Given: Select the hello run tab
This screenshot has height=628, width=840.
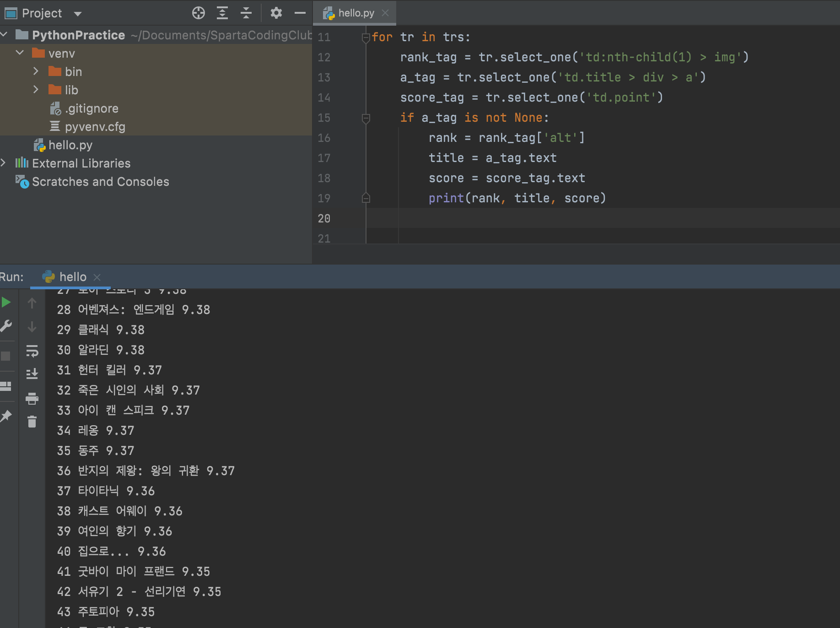Looking at the screenshot, I should 73,277.
